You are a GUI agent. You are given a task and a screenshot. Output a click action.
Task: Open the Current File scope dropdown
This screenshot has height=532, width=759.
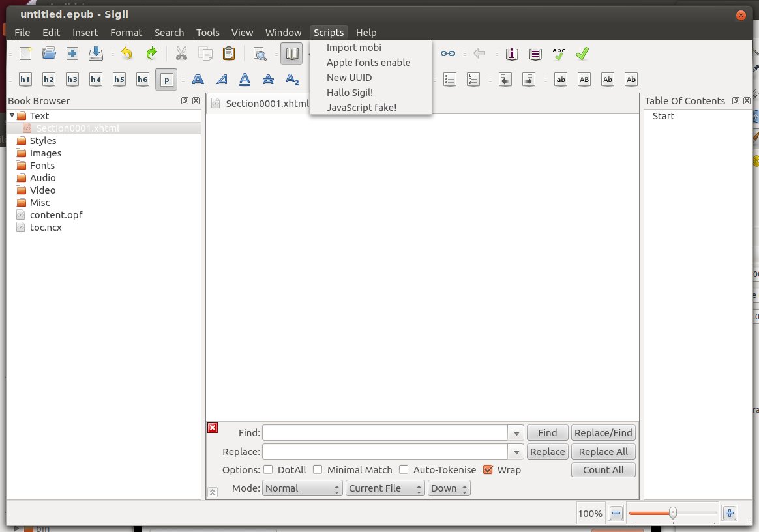385,488
